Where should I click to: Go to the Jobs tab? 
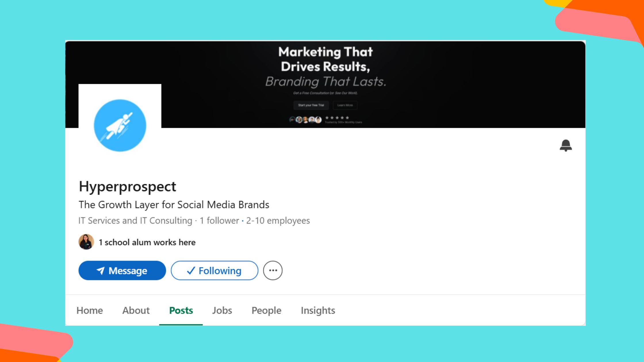(x=222, y=311)
